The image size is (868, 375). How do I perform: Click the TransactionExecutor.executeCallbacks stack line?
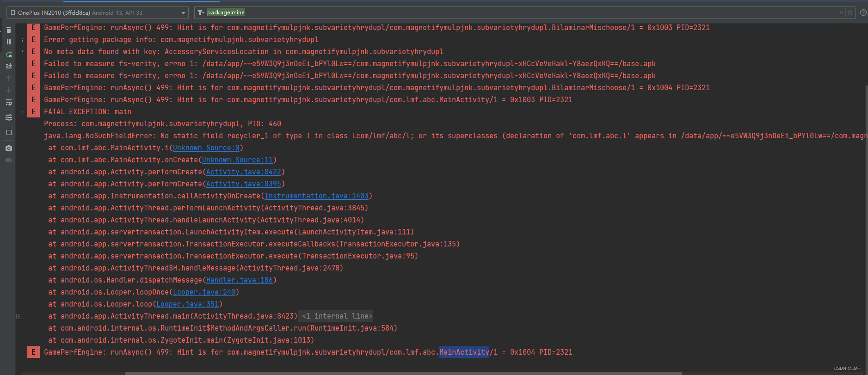click(x=254, y=244)
